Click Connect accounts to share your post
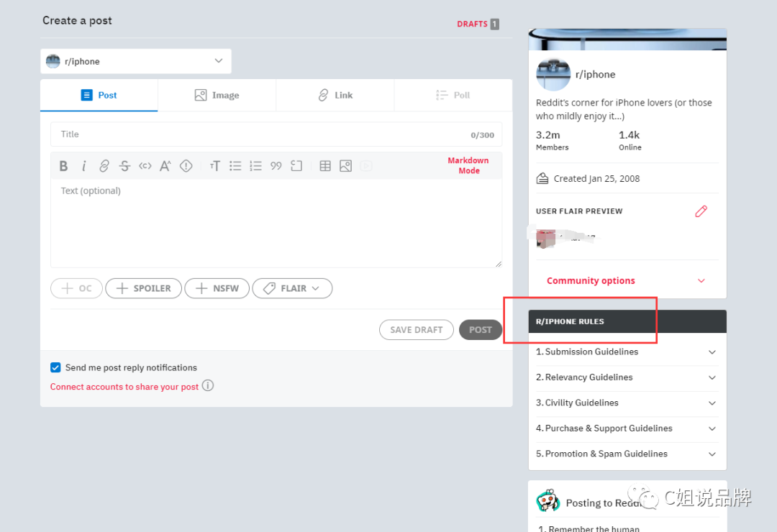 click(124, 387)
